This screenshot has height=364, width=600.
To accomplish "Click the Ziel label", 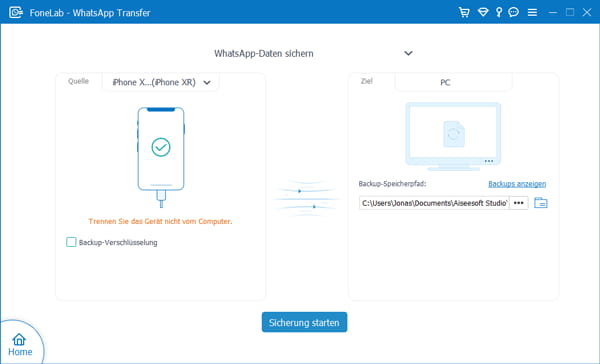I will pos(367,81).
